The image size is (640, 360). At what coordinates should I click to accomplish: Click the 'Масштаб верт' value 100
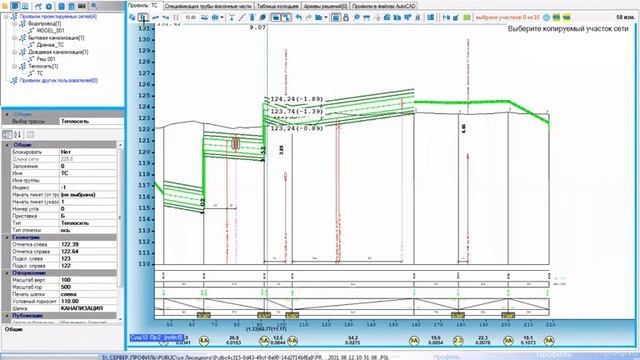tap(88, 280)
